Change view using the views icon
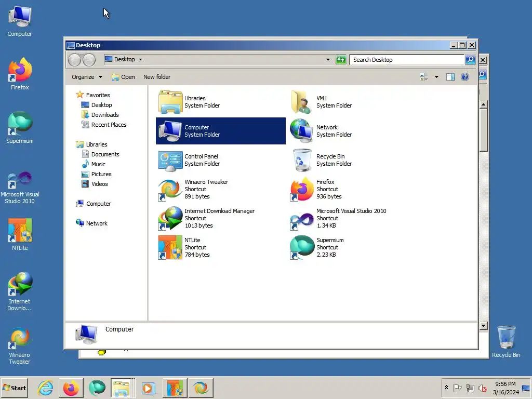The height and width of the screenshot is (399, 532). 424,77
